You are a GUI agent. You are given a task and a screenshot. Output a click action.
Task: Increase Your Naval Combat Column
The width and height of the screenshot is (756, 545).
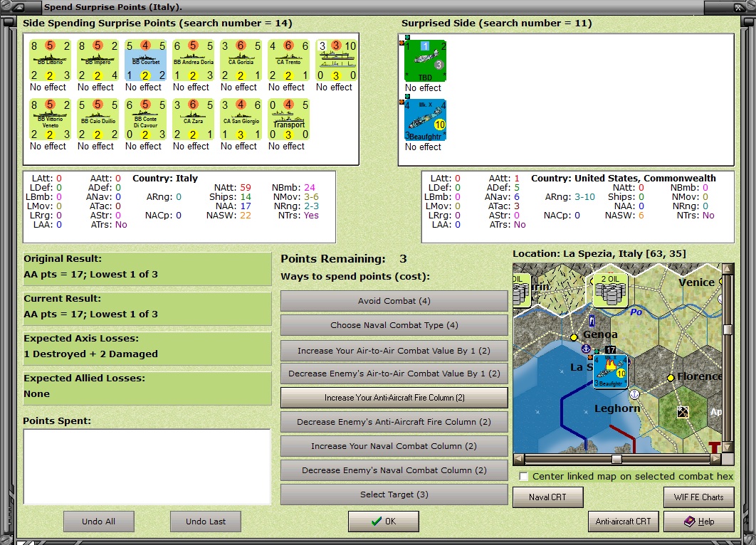pyautogui.click(x=394, y=446)
